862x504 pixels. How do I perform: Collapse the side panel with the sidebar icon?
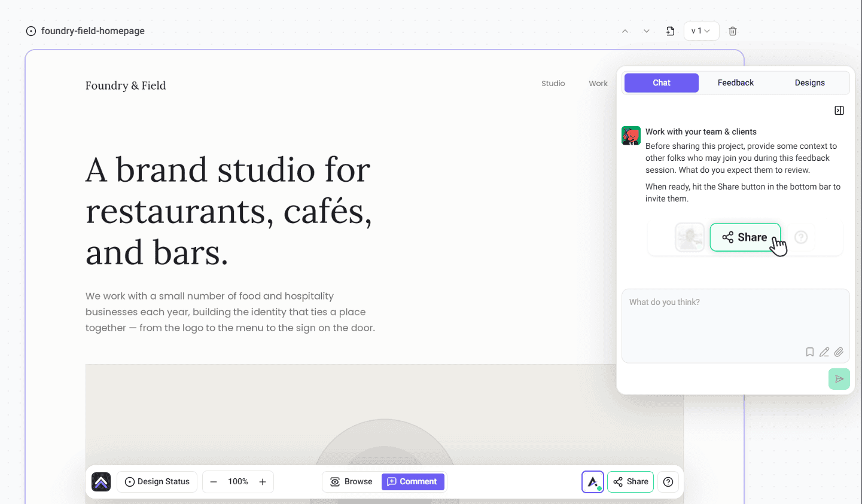tap(839, 111)
